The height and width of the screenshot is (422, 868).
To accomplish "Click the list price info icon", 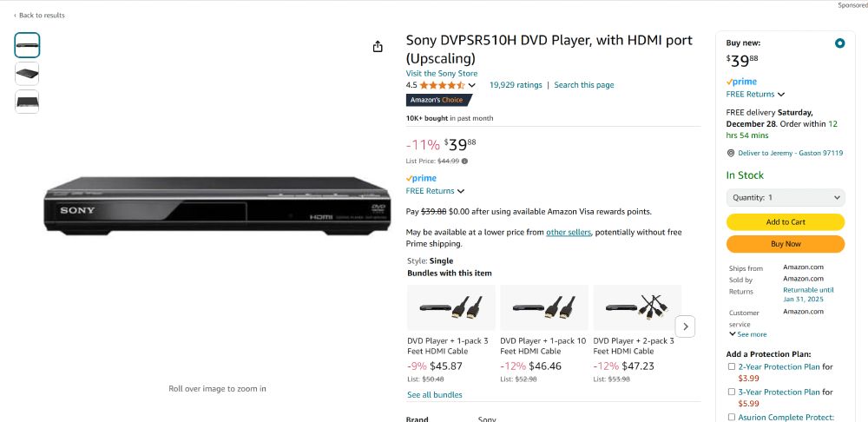I will 464,162.
